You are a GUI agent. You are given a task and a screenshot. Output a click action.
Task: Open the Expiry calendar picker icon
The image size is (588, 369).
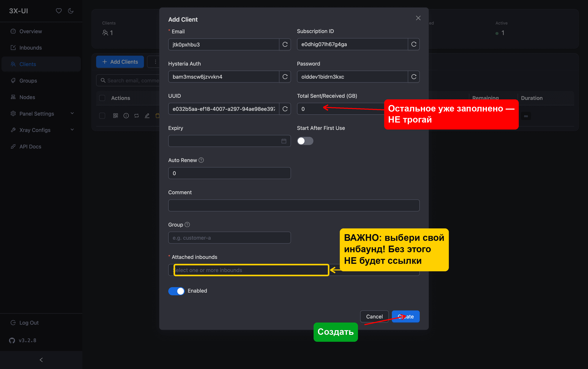point(284,141)
